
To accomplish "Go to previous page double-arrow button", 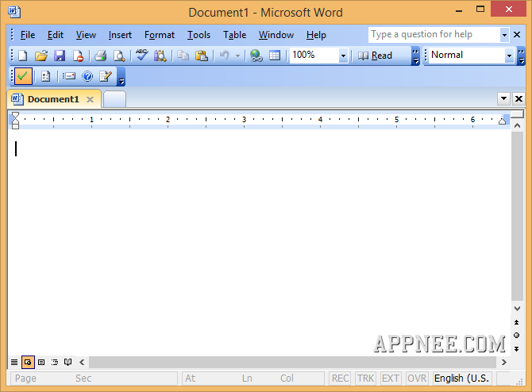I will coord(516,322).
